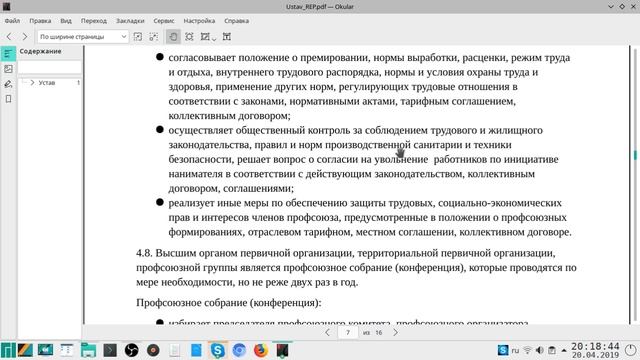Image resolution: width=640 pixels, height=360 pixels.
Task: Open the Manjaro application launcher
Action: point(8,350)
